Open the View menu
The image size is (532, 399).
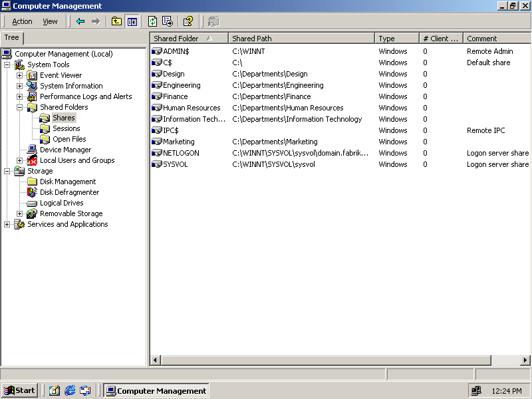pyautogui.click(x=50, y=21)
